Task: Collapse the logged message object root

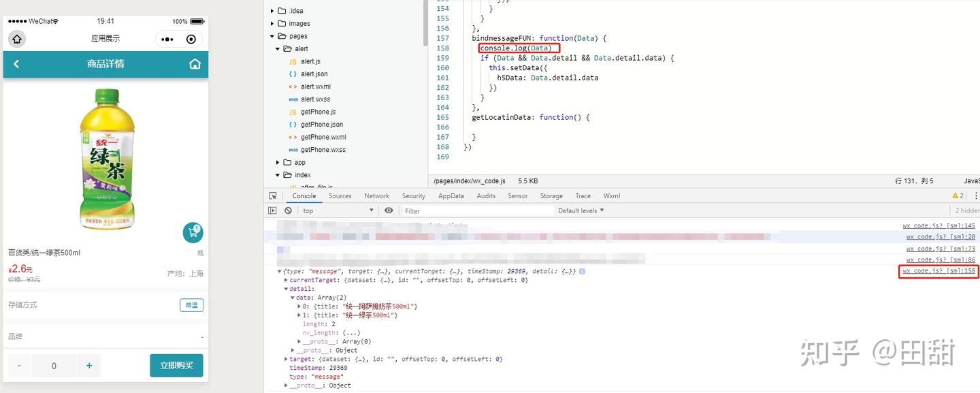Action: pos(280,271)
